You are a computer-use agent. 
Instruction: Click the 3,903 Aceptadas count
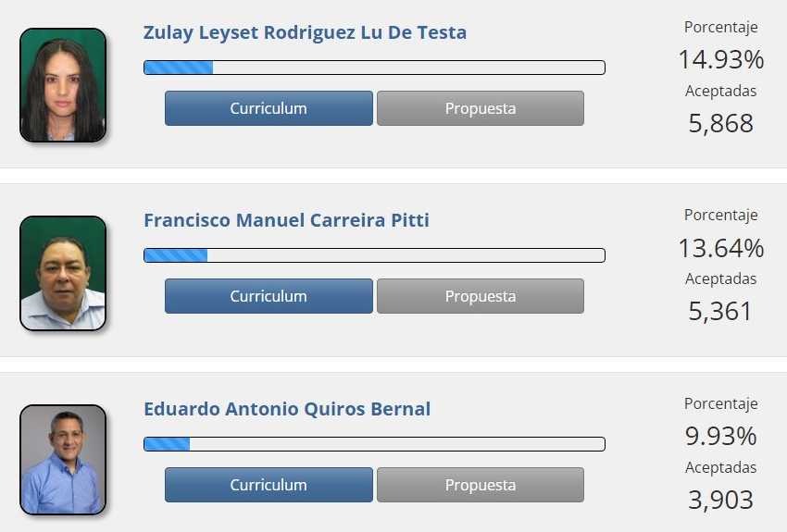coord(720,500)
